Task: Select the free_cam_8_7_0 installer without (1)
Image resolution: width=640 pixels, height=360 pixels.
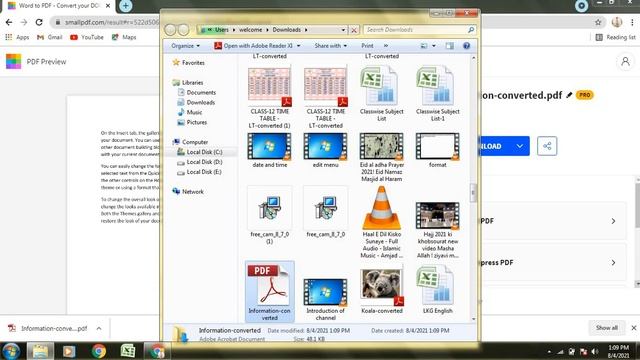Action: 325,208
